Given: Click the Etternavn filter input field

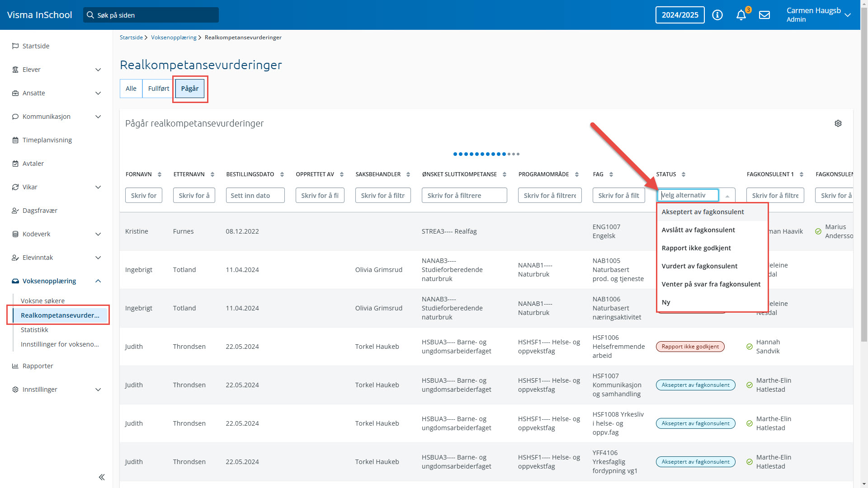Looking at the screenshot, I should point(194,196).
